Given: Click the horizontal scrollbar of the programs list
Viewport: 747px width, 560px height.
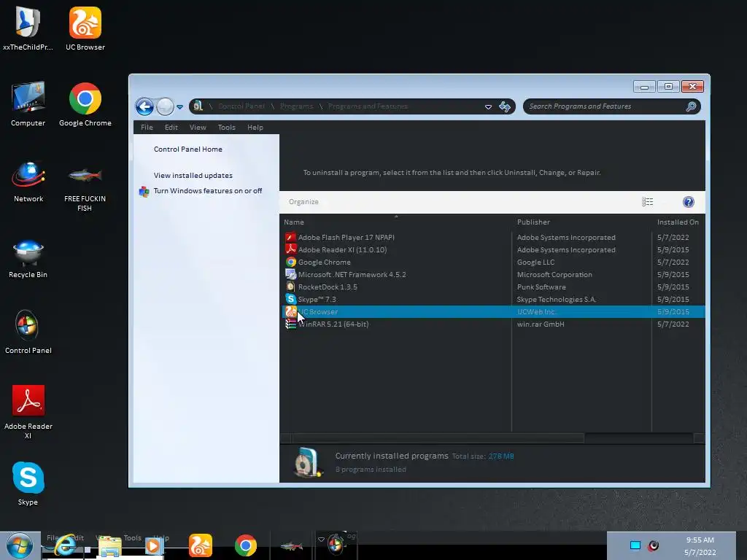Looking at the screenshot, I should pos(438,437).
